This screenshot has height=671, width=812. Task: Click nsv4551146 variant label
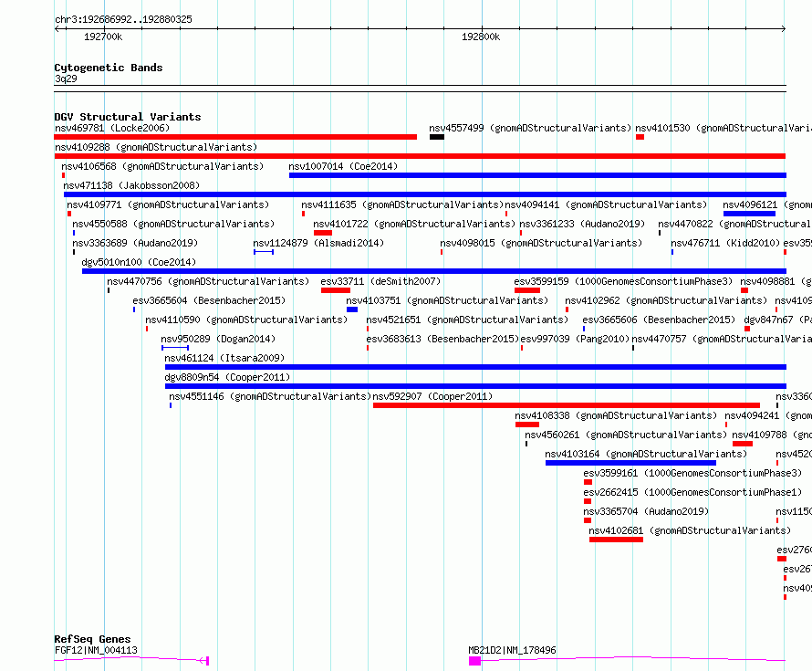pyautogui.click(x=270, y=396)
